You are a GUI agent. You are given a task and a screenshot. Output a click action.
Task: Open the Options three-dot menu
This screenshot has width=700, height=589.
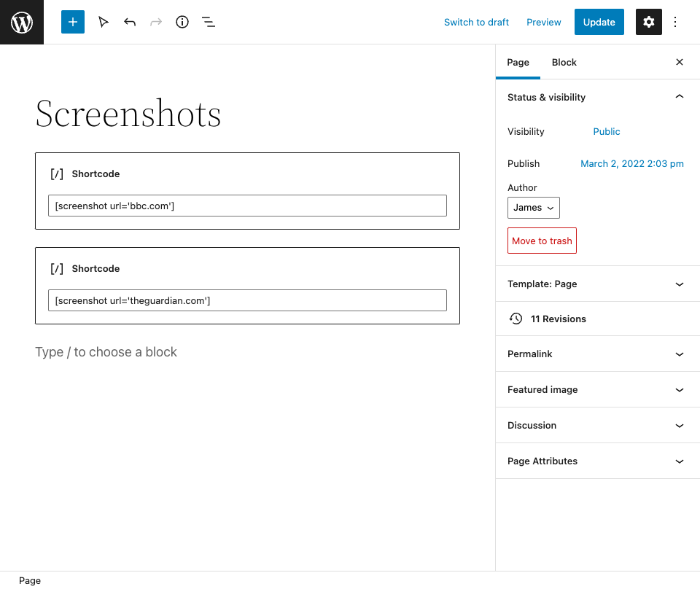[675, 22]
